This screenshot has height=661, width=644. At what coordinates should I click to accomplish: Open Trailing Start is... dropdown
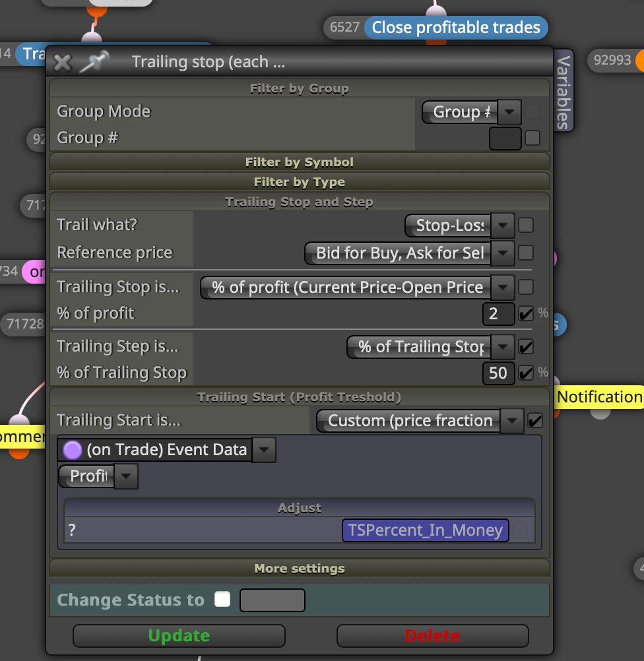420,421
